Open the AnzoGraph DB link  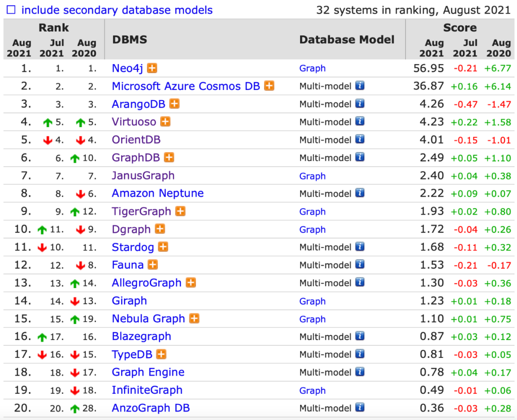coord(151,408)
